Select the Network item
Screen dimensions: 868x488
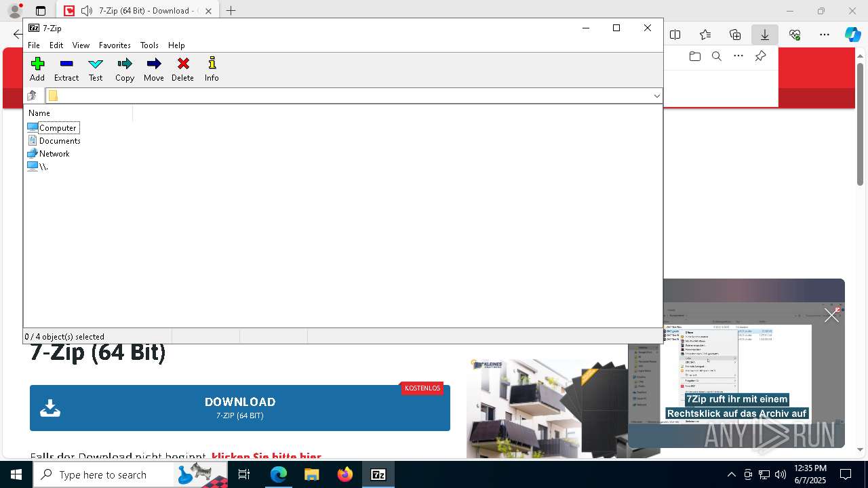(x=49, y=153)
